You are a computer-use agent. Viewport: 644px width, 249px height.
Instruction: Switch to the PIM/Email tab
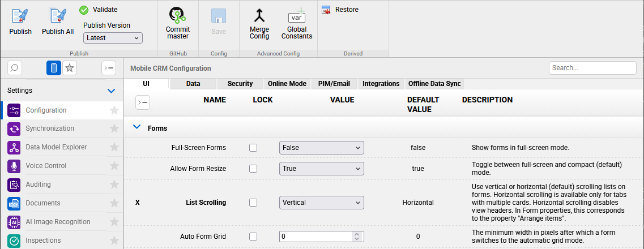pos(334,84)
